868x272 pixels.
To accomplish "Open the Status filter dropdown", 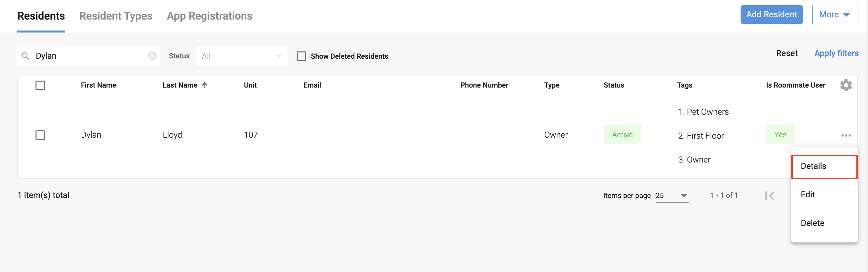I will pyautogui.click(x=242, y=56).
